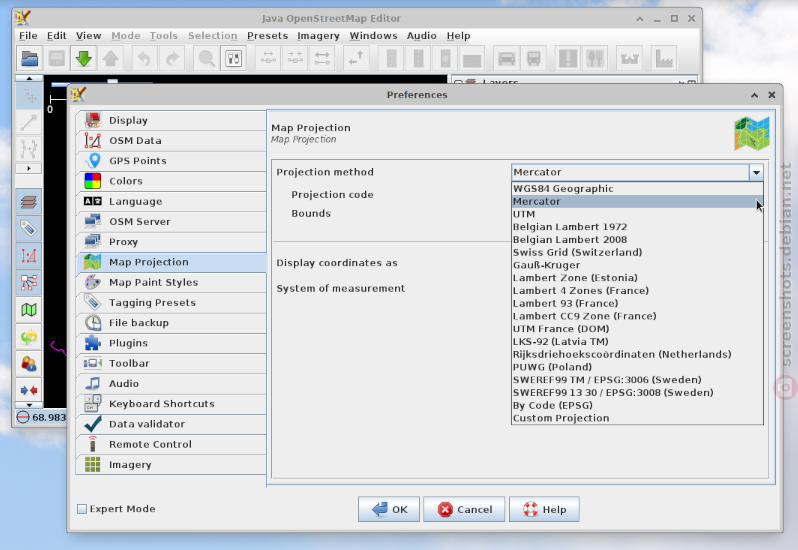
Task: Open the Edit menu in JOSM
Action: coord(56,36)
